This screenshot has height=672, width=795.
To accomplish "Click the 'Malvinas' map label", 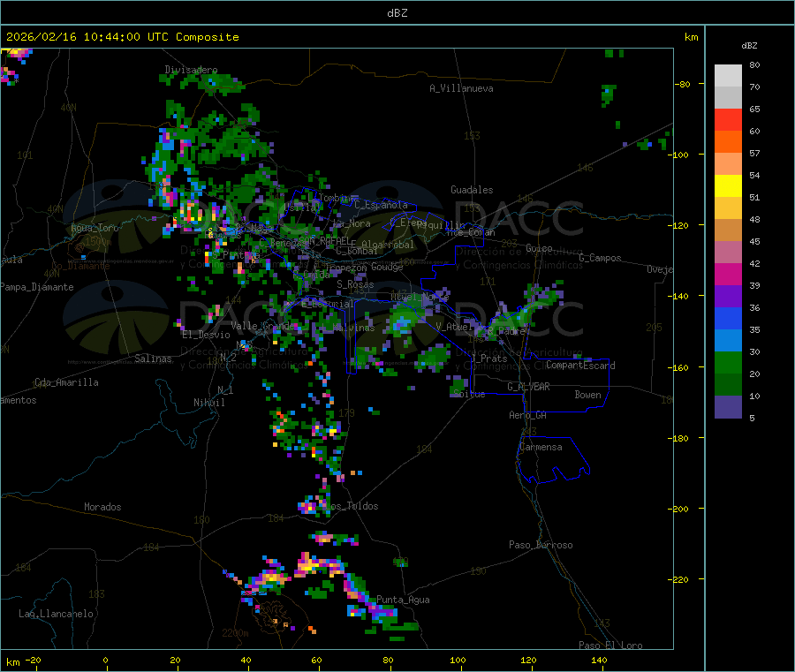I will tap(353, 328).
